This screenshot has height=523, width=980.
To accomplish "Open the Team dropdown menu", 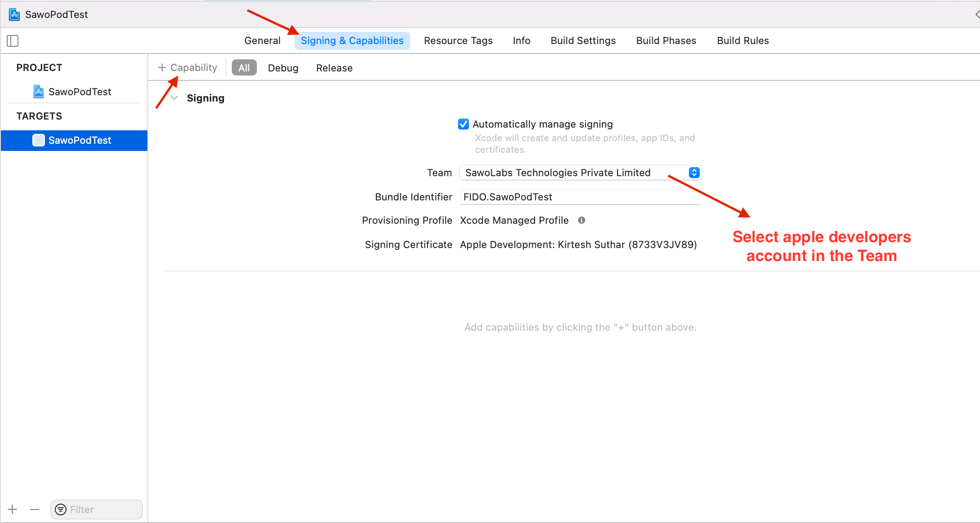I will pos(580,173).
